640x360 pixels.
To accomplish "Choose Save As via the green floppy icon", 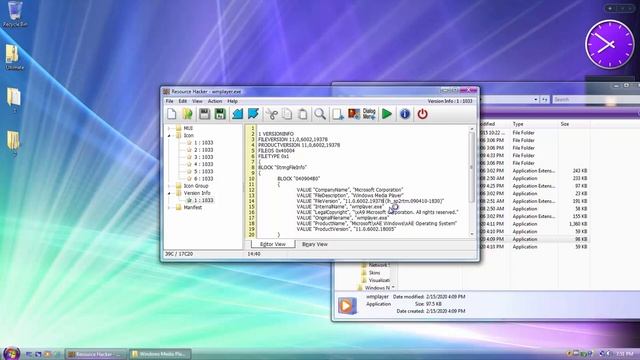I will pyautogui.click(x=220, y=114).
